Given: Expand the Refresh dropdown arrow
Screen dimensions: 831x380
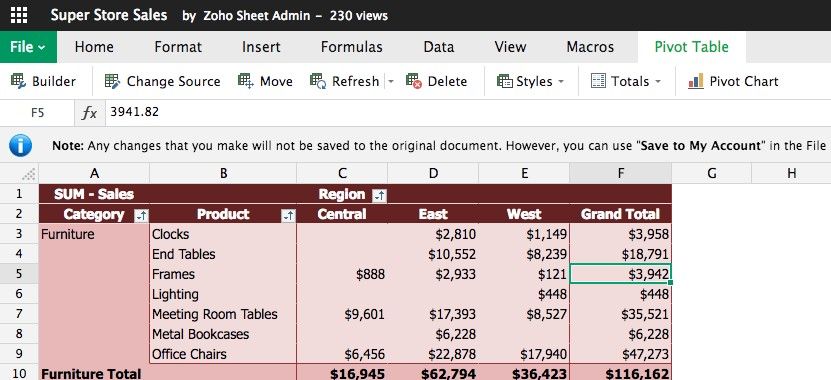Looking at the screenshot, I should 391,82.
